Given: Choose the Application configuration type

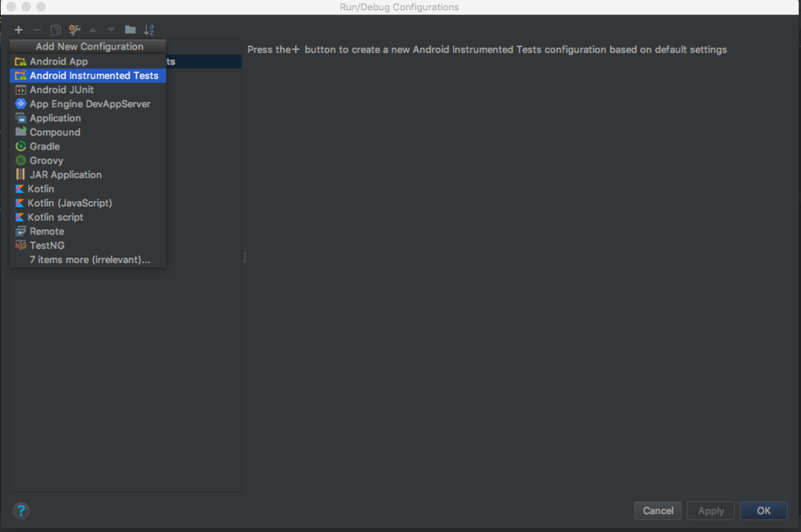Looking at the screenshot, I should [x=88, y=118].
